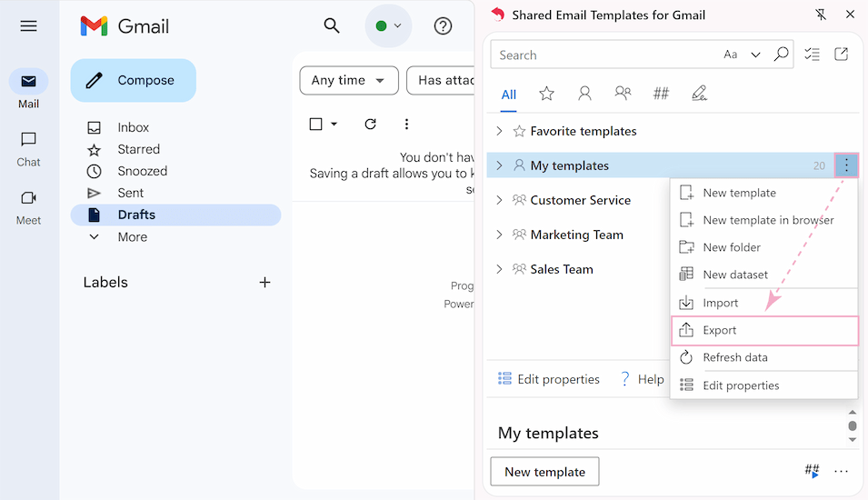Choose New template from context menu
868x500 pixels.
(763, 193)
